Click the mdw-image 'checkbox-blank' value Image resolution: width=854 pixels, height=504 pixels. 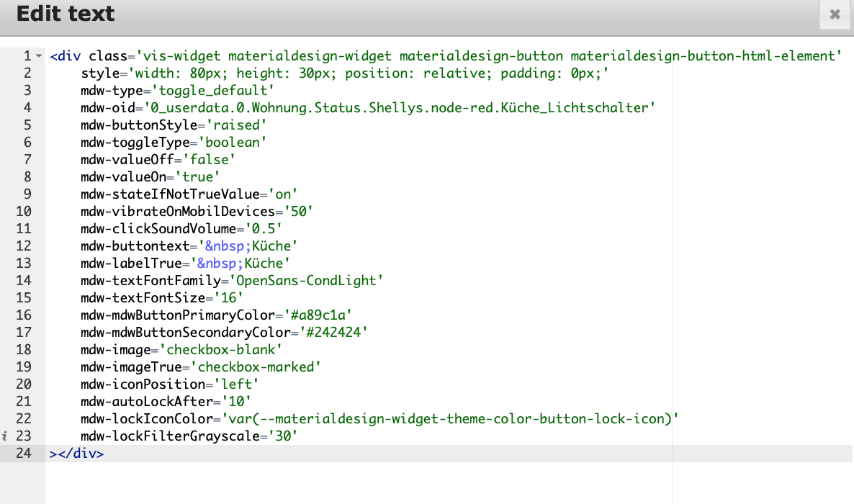[x=220, y=350]
